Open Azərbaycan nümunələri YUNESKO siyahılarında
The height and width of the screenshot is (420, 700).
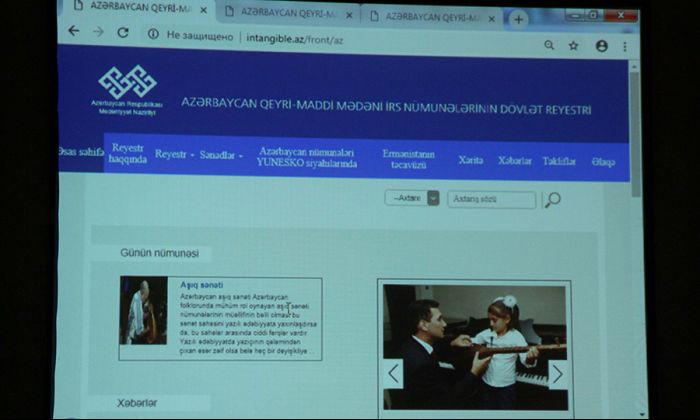point(307,158)
